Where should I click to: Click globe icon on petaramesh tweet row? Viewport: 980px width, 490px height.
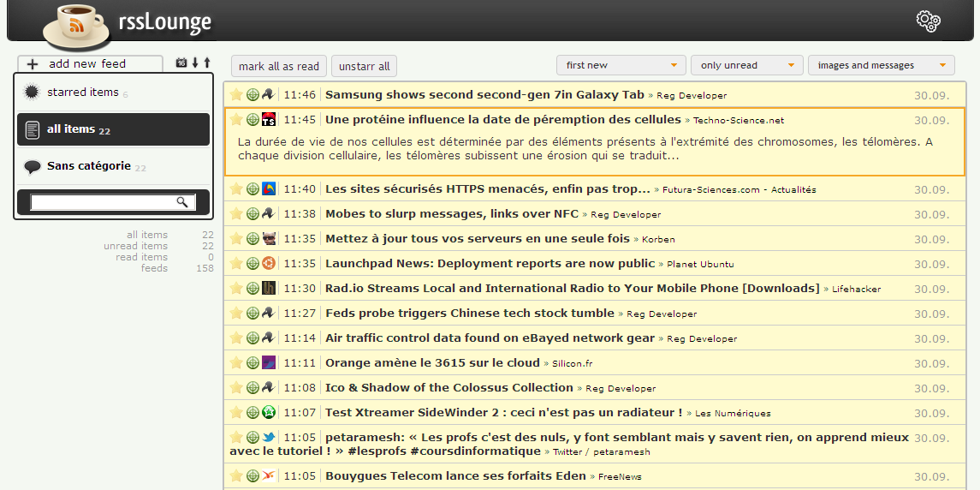pos(252,438)
